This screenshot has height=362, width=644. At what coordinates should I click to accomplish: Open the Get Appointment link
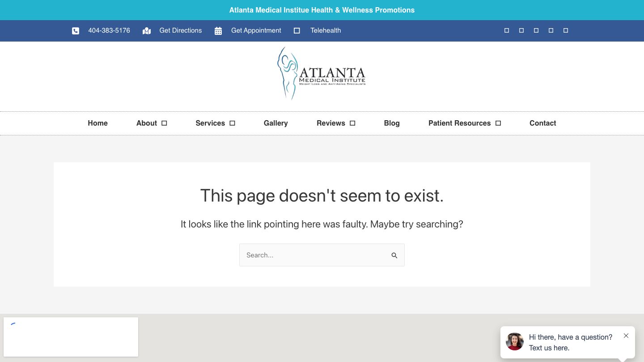pyautogui.click(x=256, y=30)
